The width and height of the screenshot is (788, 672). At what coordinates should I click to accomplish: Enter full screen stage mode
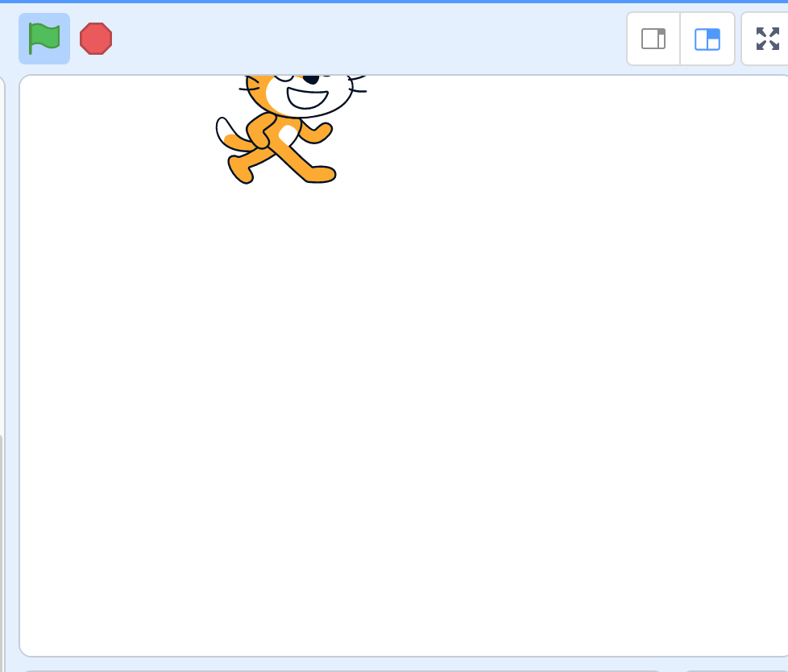[x=767, y=39]
